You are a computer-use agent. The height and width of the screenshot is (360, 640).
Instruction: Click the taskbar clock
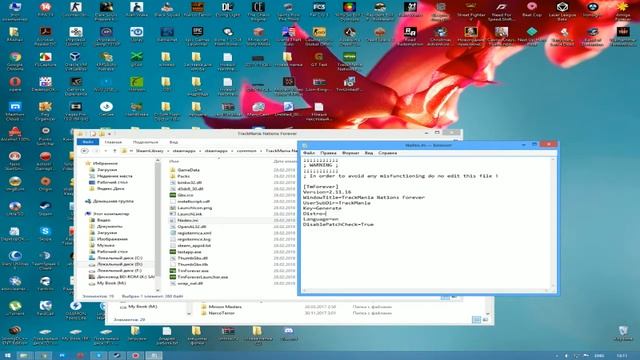[622, 356]
